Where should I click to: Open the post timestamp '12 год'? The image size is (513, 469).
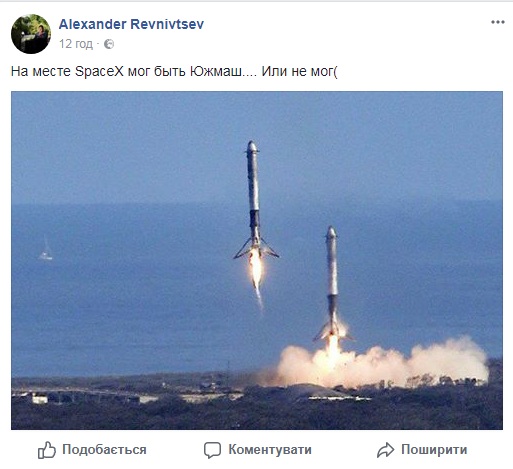tap(76, 44)
